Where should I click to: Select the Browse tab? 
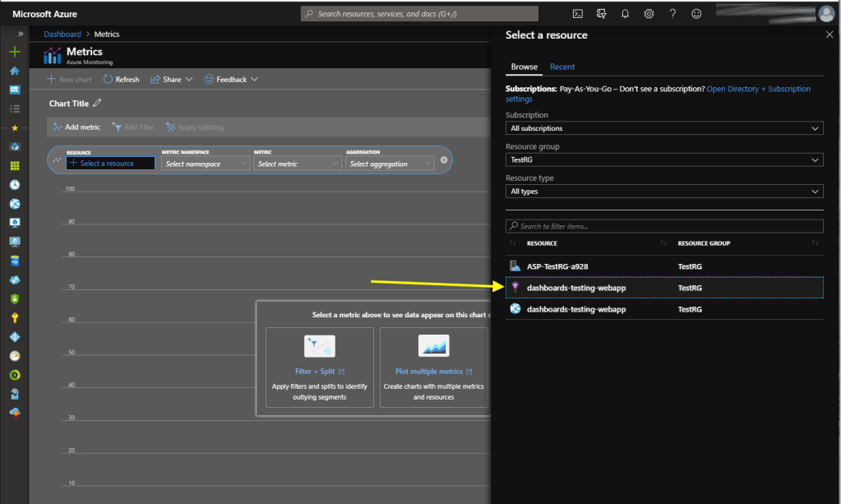coord(524,67)
